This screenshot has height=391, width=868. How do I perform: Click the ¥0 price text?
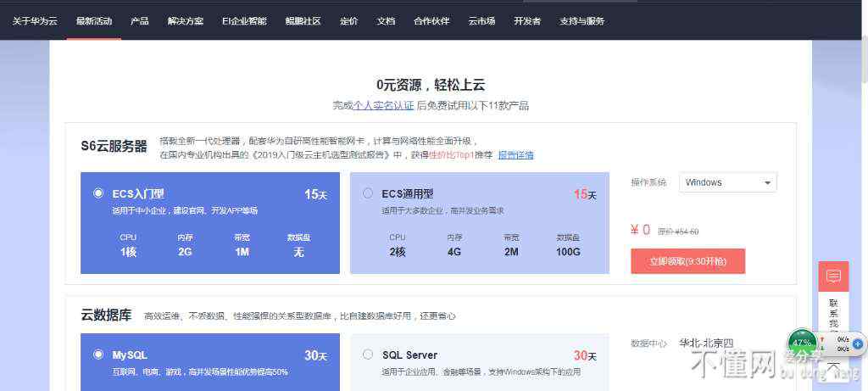[641, 230]
